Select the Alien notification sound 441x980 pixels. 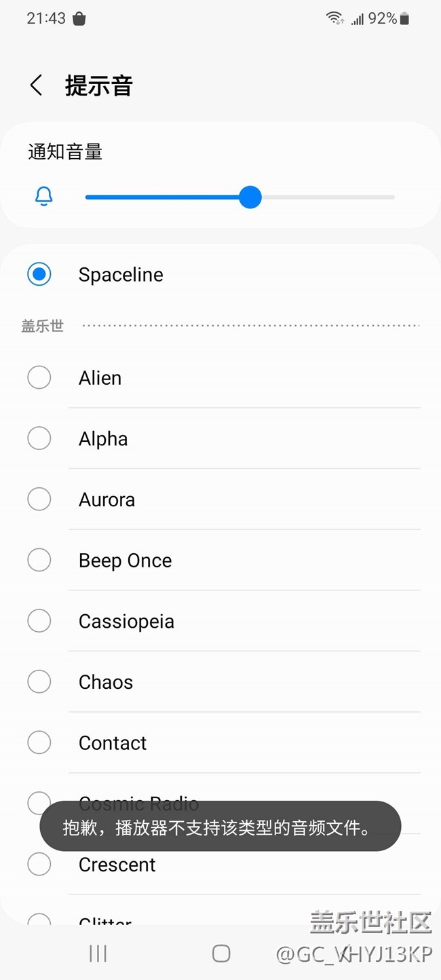pyautogui.click(x=39, y=377)
